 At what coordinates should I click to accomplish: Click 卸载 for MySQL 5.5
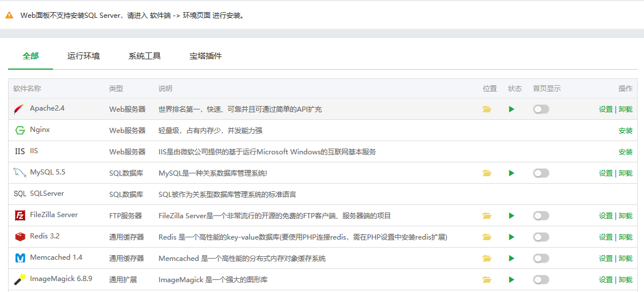626,173
